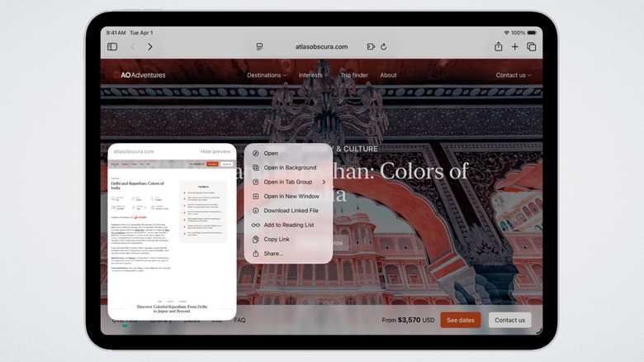Click the download arrow icon in menu
The width and height of the screenshot is (644, 362).
(x=255, y=211)
